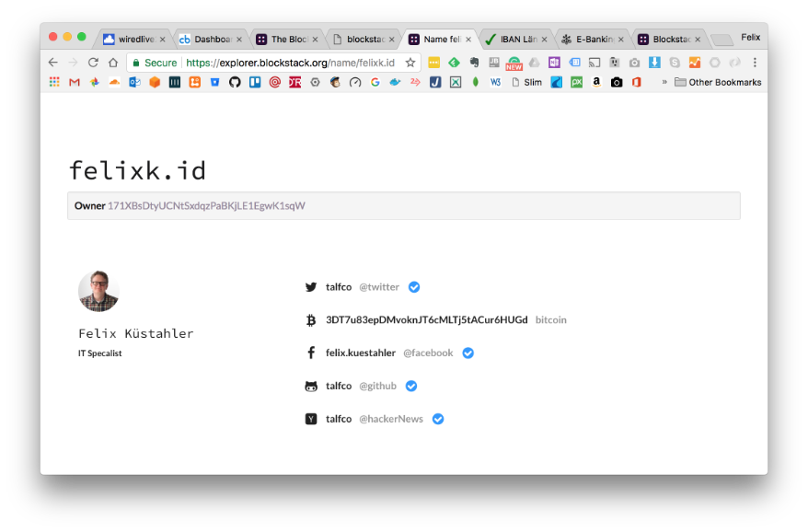The width and height of the screenshot is (808, 532).
Task: Bookmark this page with the star icon
Action: point(410,63)
